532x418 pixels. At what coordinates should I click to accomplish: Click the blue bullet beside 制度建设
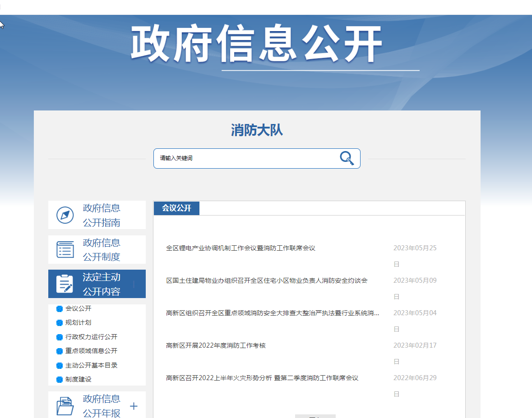pyautogui.click(x=59, y=380)
